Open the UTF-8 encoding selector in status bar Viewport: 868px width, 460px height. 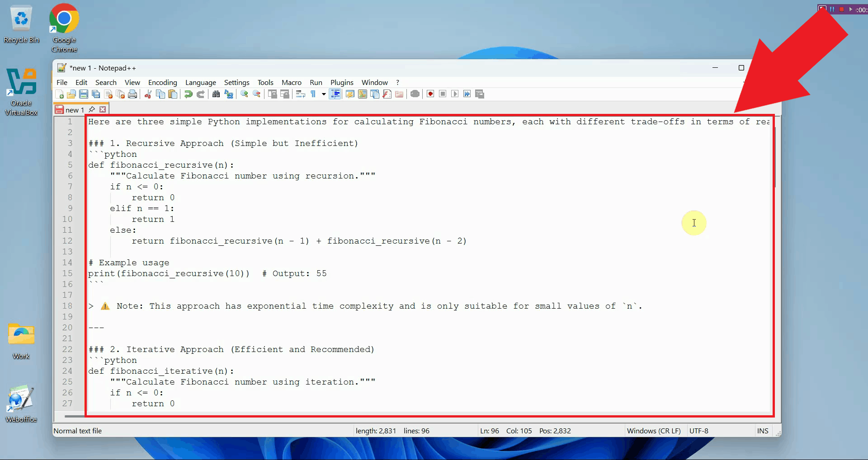698,431
